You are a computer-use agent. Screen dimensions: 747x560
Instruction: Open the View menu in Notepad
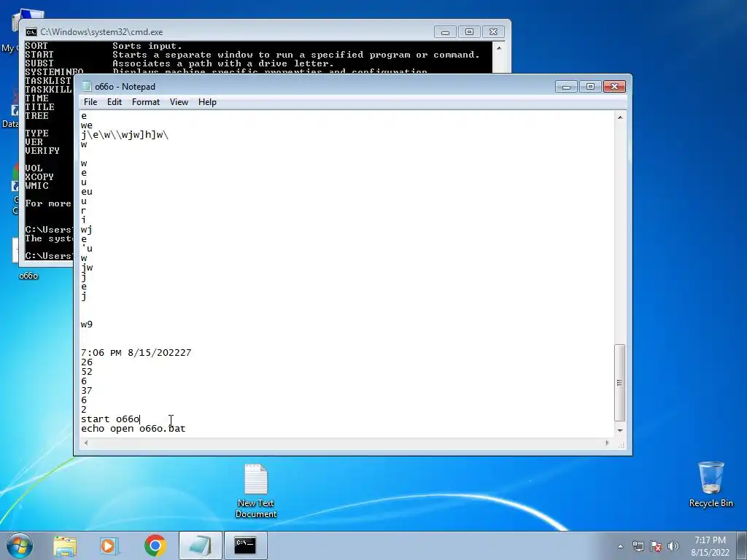[x=179, y=102]
